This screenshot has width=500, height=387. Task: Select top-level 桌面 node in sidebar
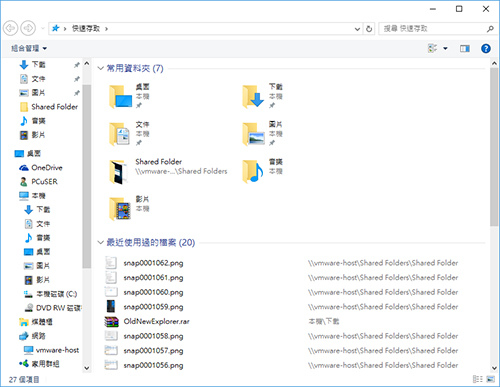pos(28,153)
